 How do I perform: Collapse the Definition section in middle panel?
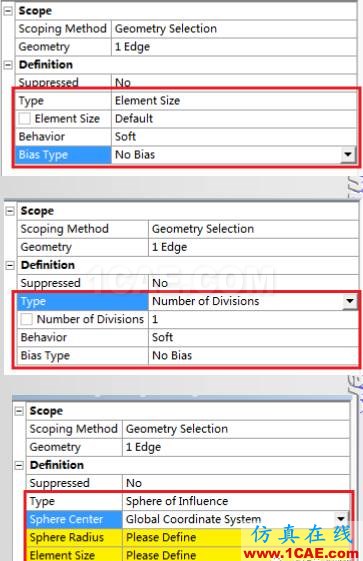pos(10,265)
